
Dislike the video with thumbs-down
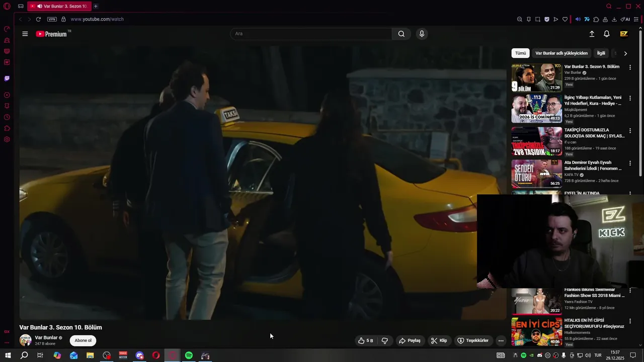[x=385, y=340]
